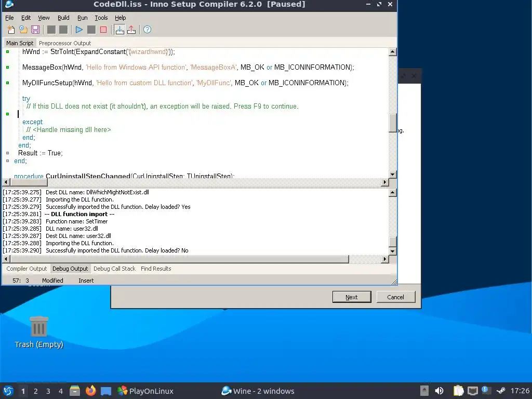Click the debug output horizontal scrollbar thumb

point(179,259)
